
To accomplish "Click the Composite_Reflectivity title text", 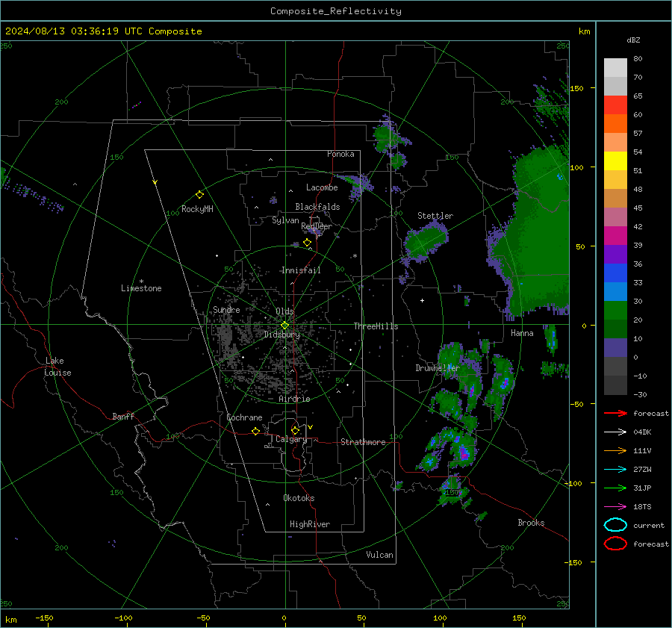I will coord(335,11).
